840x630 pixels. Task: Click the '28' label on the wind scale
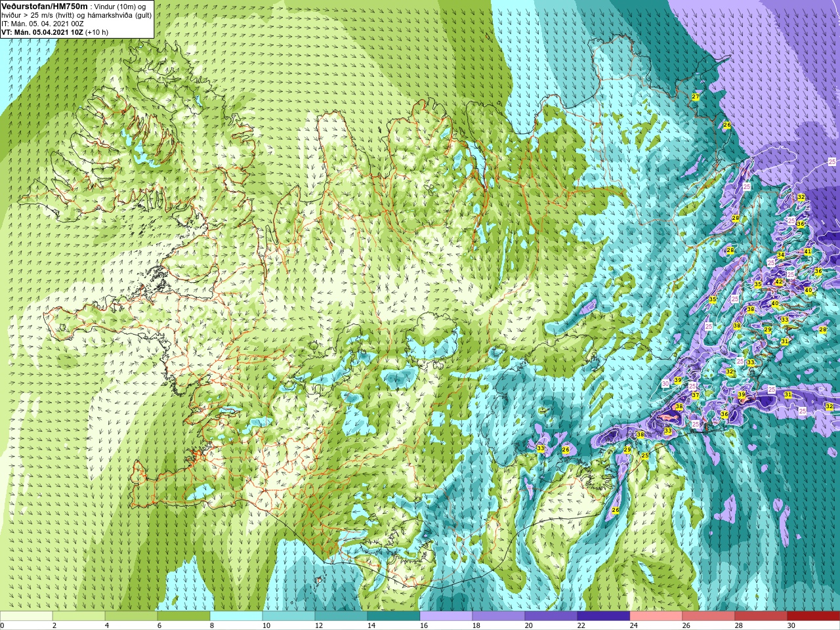pos(739,625)
